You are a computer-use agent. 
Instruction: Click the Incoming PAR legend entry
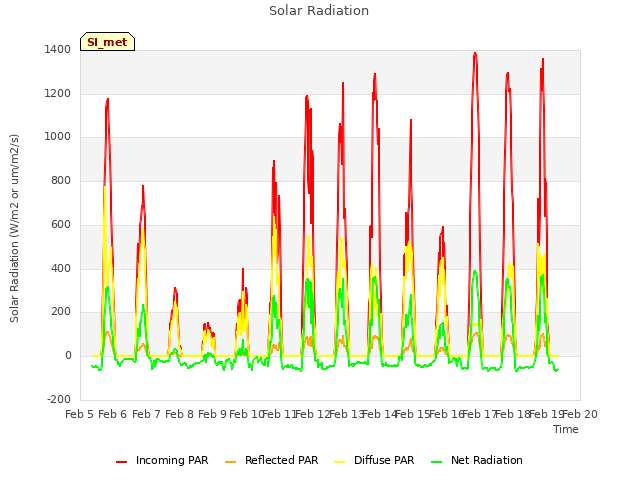pos(162,460)
